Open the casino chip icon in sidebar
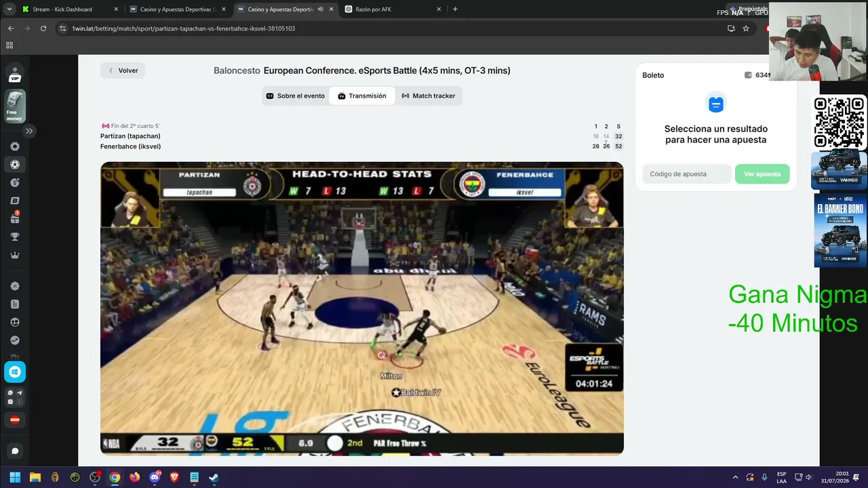 pyautogui.click(x=15, y=146)
